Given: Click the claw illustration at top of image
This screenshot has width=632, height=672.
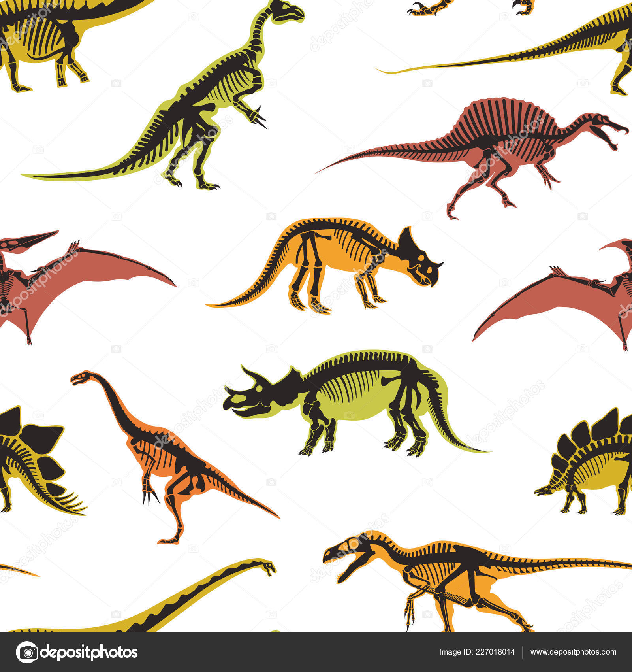Looking at the screenshot, I should click(431, 8).
